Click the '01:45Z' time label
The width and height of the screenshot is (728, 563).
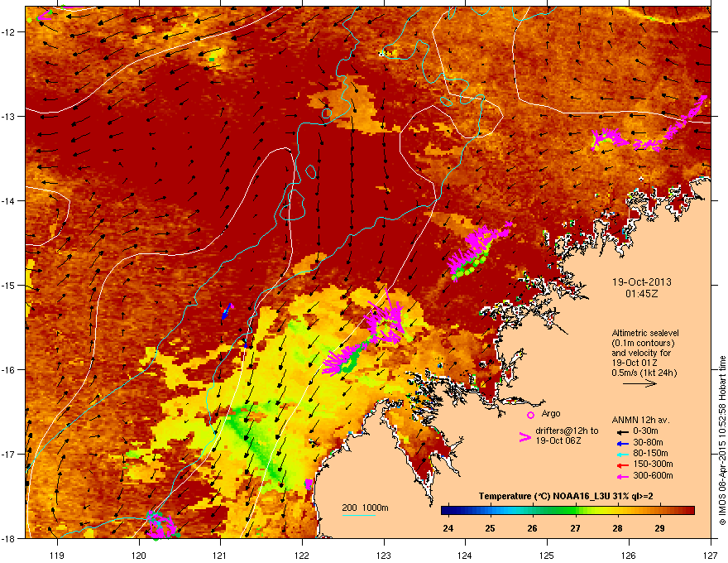(642, 294)
